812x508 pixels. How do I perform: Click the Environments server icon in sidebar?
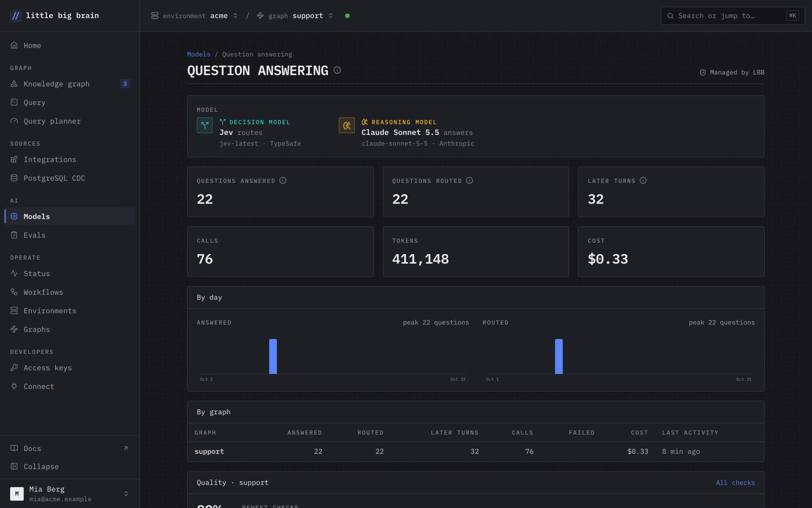click(14, 311)
